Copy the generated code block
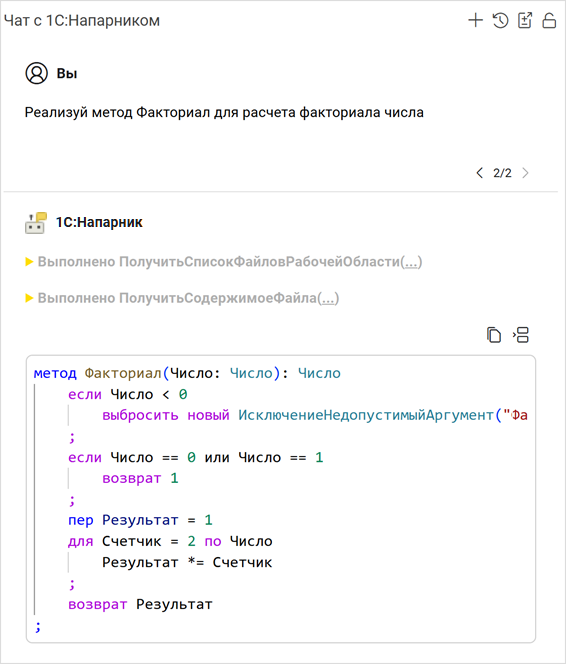566x664 pixels. tap(494, 335)
